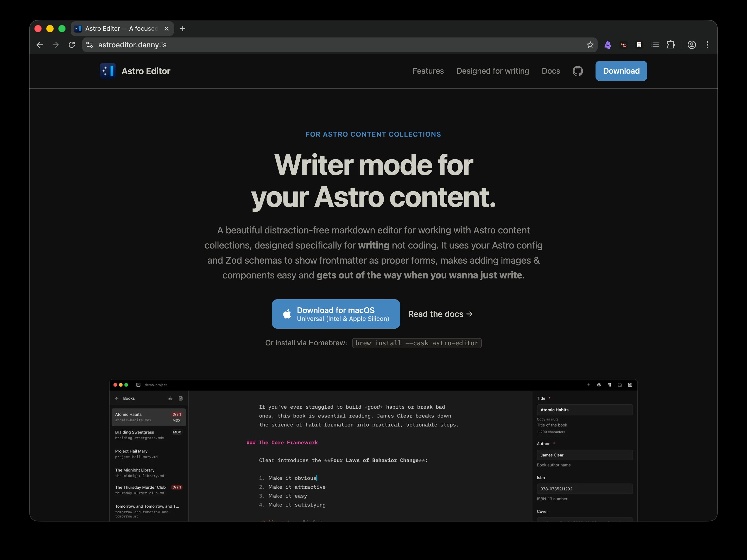Click the browser forward arrow
Image resolution: width=747 pixels, height=560 pixels.
tap(56, 45)
